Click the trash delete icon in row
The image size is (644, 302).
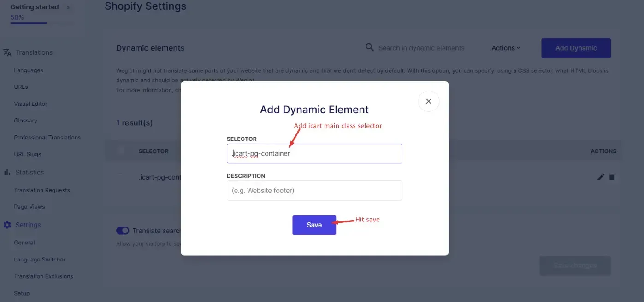(612, 177)
